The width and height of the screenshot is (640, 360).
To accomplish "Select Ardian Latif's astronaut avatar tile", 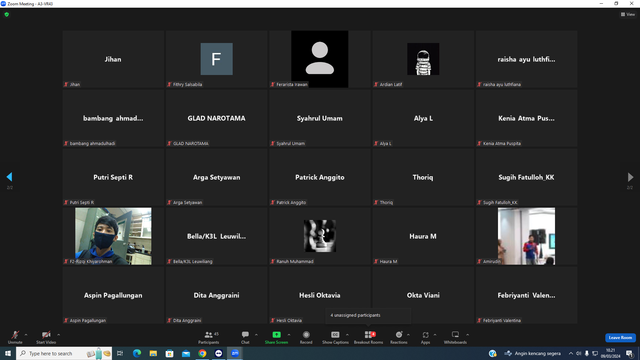I will click(423, 59).
